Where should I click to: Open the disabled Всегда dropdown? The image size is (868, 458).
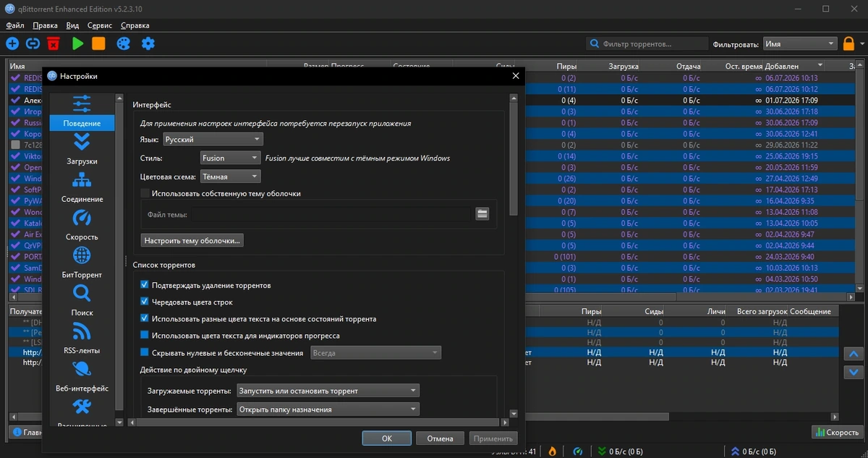click(375, 353)
